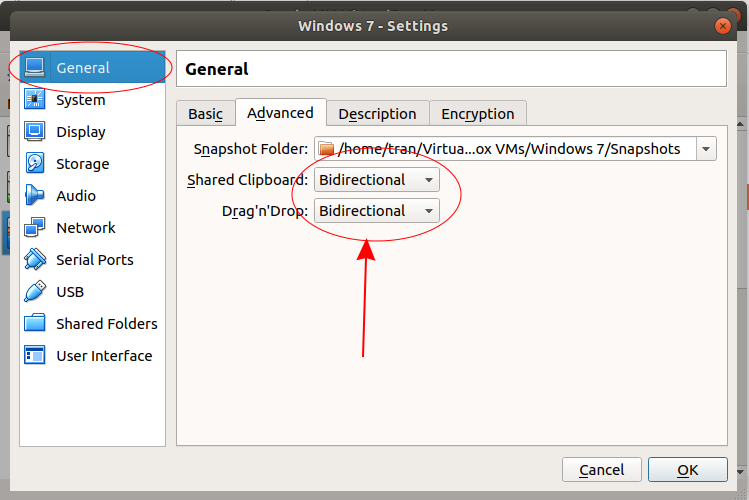This screenshot has width=749, height=500.
Task: Open the Serial Ports icon
Action: pyautogui.click(x=35, y=259)
